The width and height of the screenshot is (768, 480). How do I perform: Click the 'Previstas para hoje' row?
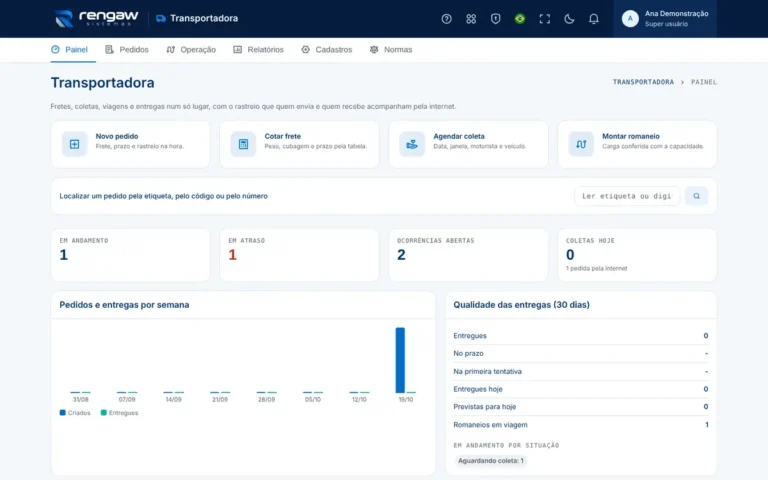coord(580,407)
